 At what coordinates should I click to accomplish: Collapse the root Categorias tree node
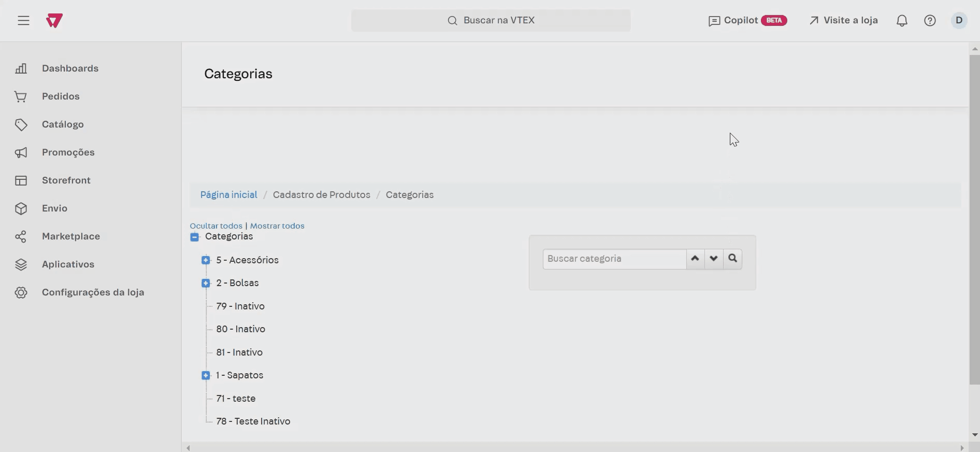(195, 237)
